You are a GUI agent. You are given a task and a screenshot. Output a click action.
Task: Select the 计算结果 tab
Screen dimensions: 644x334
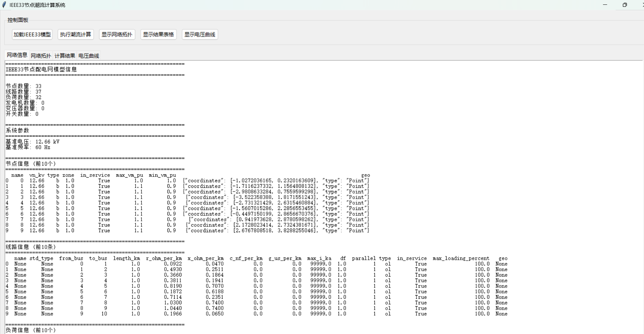point(65,56)
